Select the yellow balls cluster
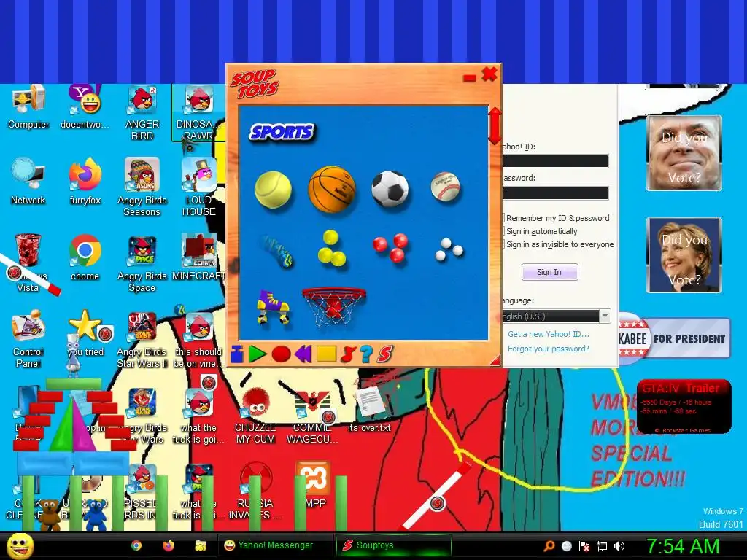Screen dimensions: 747x560 332,248
